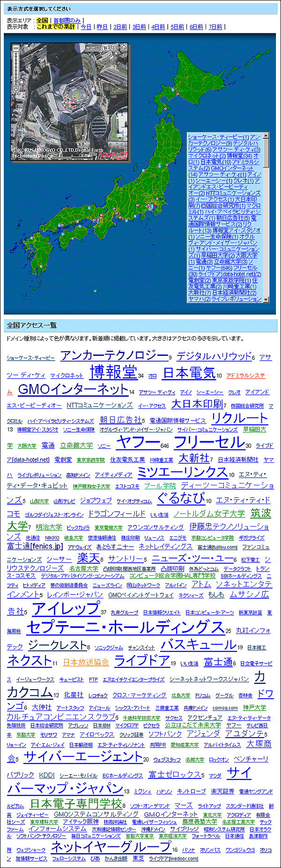Viewport: 281px width, 868px height.
Task: Click the large リクルート tag
Action: click(x=240, y=418)
